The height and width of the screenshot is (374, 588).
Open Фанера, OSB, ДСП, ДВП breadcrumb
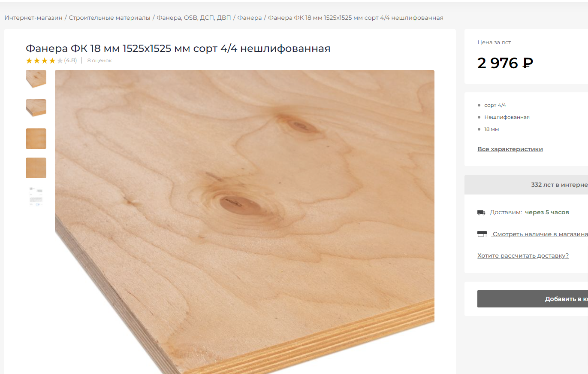click(x=194, y=18)
